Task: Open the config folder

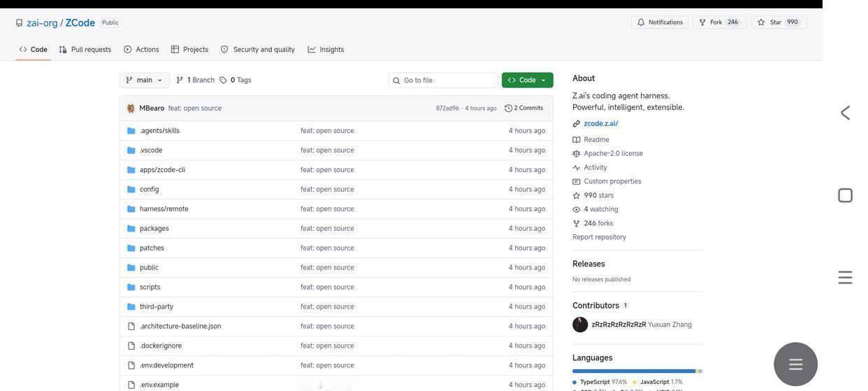Action: 149,190
